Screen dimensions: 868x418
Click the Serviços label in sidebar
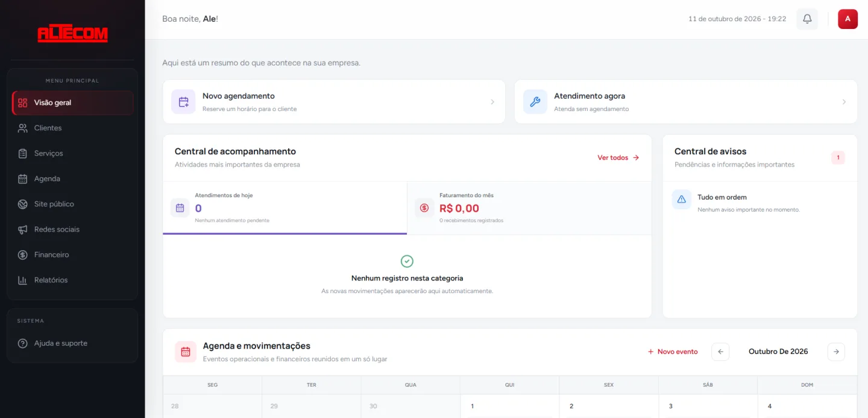[49, 153]
